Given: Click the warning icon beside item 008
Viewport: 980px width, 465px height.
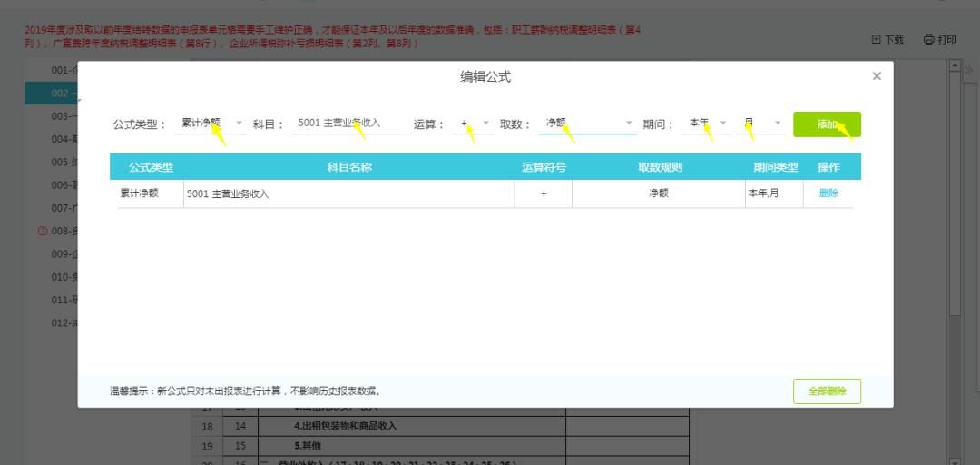Looking at the screenshot, I should tap(43, 231).
